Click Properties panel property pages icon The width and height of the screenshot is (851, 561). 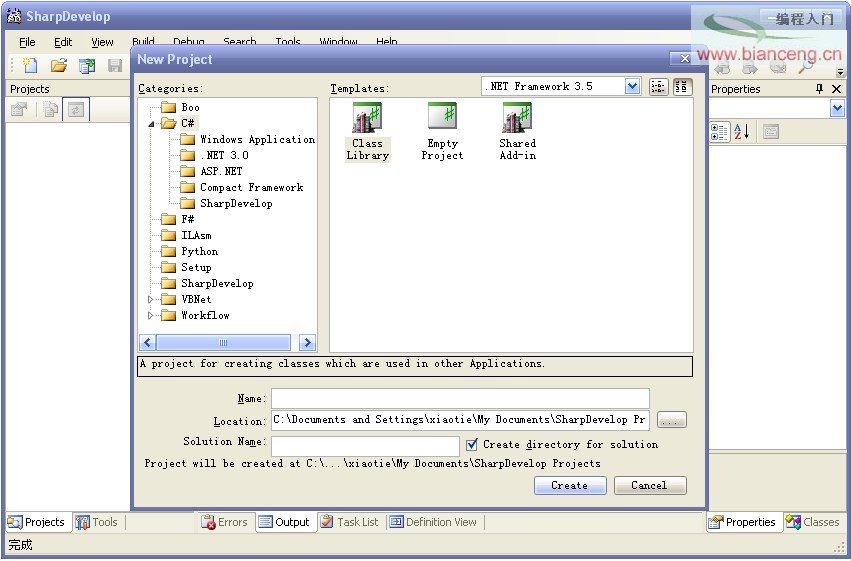(x=771, y=132)
